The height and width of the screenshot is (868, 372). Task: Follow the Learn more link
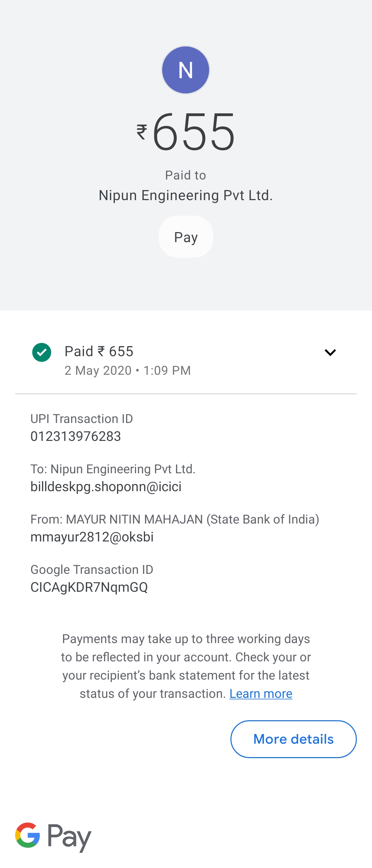261,693
